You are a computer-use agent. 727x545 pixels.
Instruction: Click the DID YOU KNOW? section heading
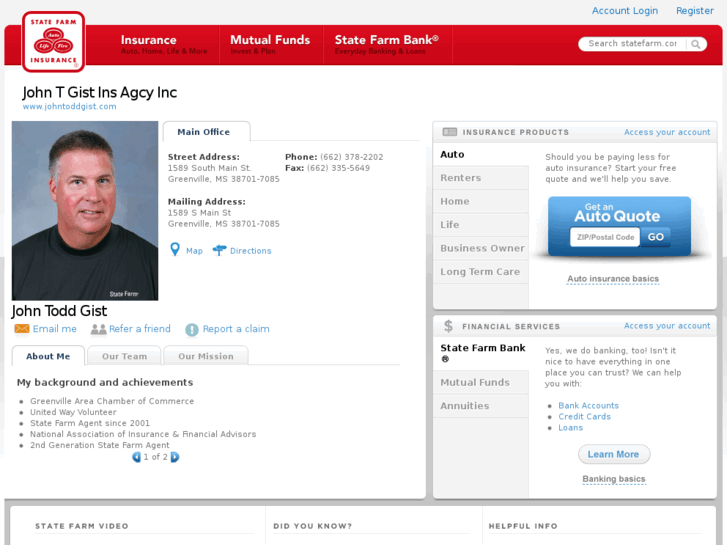pyautogui.click(x=312, y=526)
